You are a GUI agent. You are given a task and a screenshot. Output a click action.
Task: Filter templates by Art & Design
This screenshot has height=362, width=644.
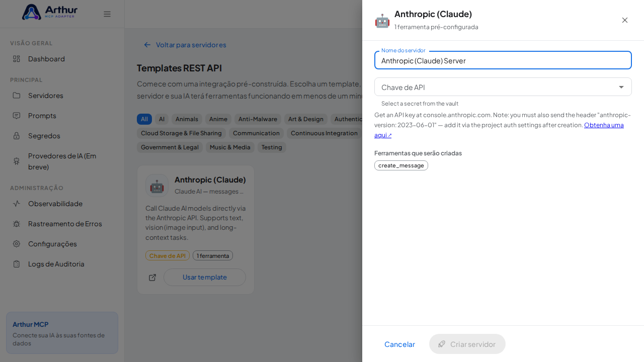pyautogui.click(x=306, y=119)
